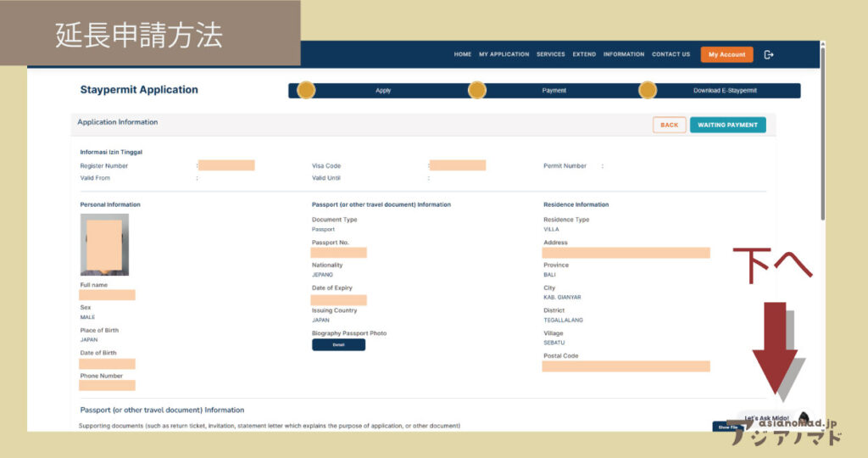Screen dimensions: 868x458
Task: Click the Show File button
Action: (727, 427)
